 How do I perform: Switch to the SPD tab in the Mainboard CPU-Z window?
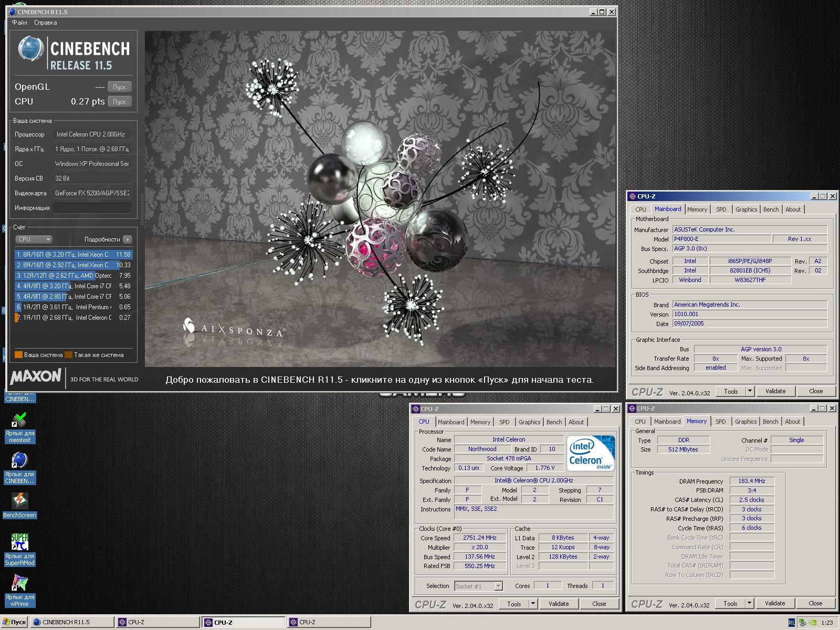coord(721,209)
